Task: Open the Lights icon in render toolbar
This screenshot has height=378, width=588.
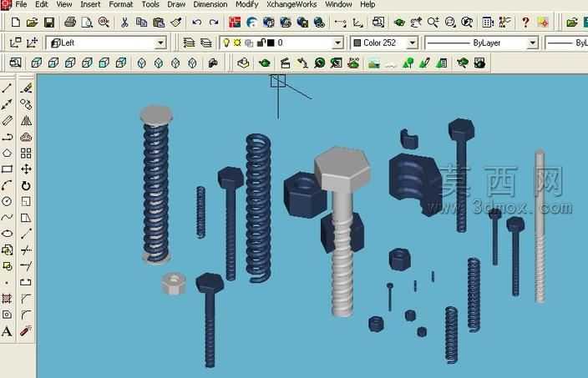Action: [x=302, y=63]
